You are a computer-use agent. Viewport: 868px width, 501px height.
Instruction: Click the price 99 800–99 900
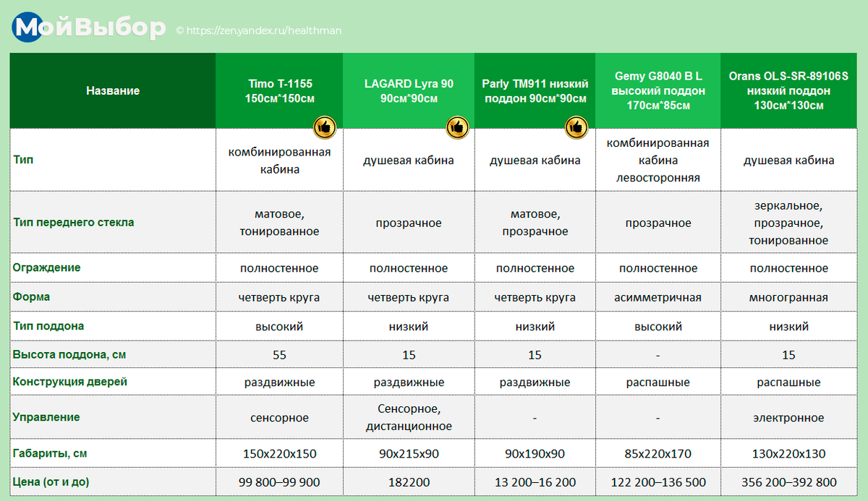click(x=280, y=481)
